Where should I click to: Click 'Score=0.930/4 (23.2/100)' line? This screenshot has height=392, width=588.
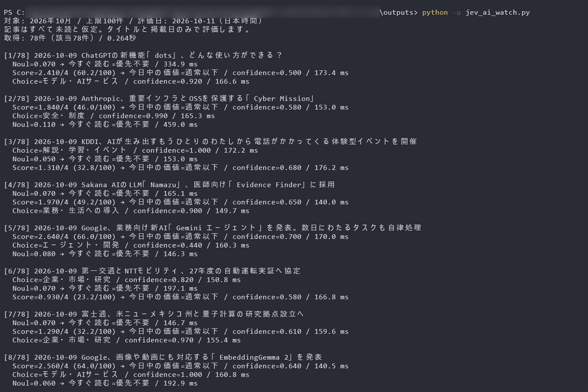click(181, 297)
